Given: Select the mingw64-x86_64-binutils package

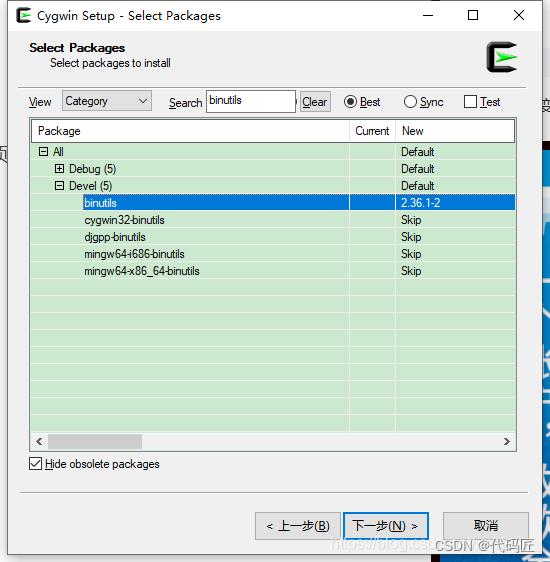Looking at the screenshot, I should coord(142,271).
